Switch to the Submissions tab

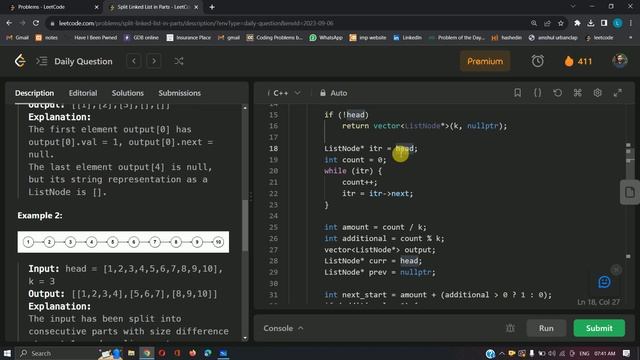tap(180, 93)
